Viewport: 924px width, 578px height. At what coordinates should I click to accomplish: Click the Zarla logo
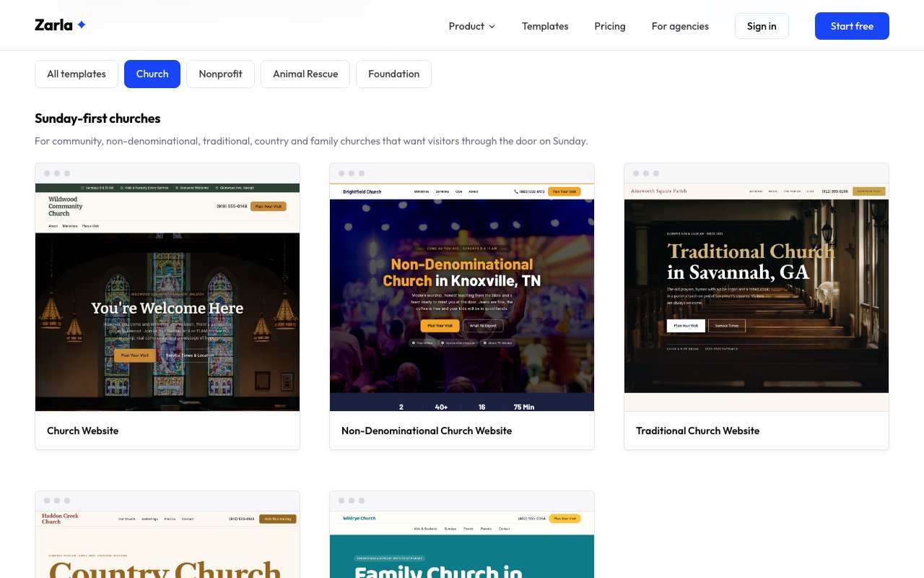click(x=61, y=25)
